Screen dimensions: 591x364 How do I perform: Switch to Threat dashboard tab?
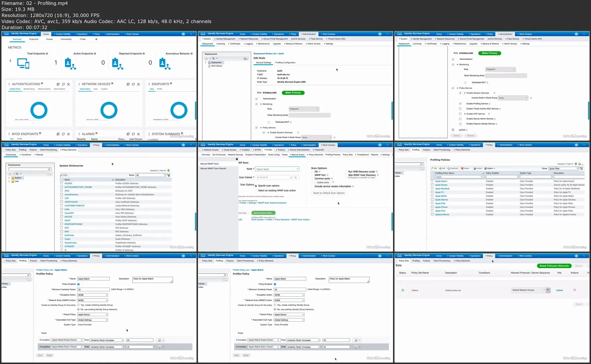[x=83, y=39]
